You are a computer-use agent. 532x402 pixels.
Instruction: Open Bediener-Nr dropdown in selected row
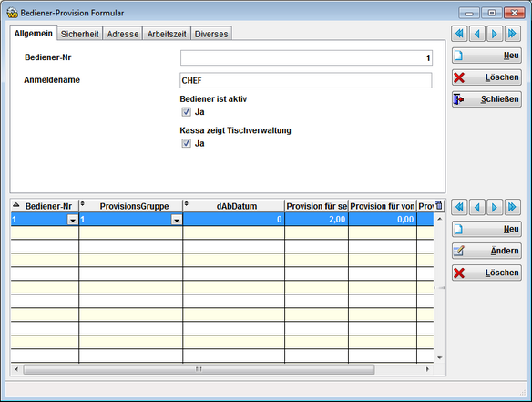pyautogui.click(x=73, y=220)
